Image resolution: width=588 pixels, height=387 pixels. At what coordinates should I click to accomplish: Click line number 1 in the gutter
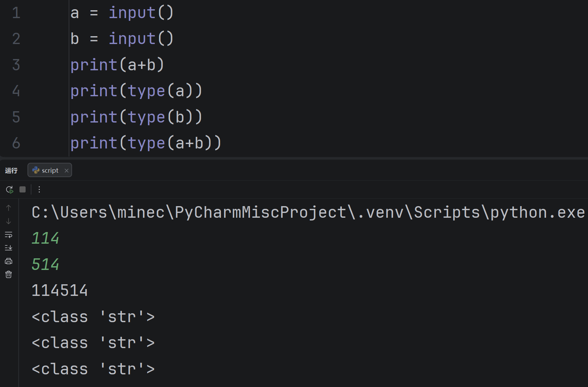click(16, 13)
